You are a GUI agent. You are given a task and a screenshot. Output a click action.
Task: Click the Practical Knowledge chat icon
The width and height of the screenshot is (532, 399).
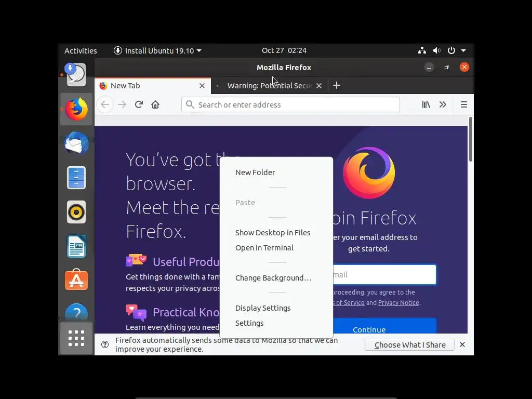[136, 312]
